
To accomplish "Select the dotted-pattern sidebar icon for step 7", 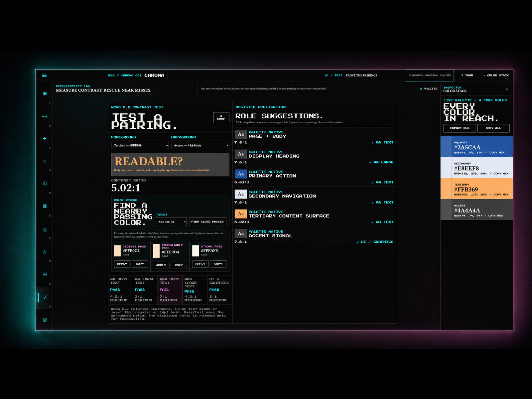I will tap(45, 229).
